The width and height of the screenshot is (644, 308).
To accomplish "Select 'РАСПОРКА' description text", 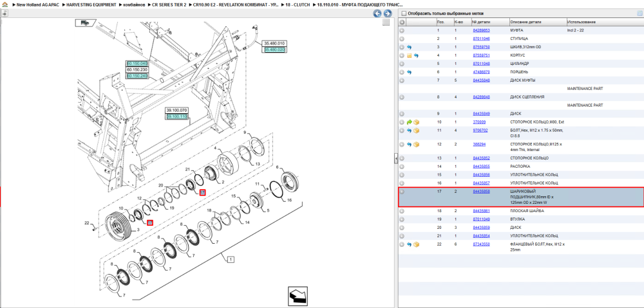I will tap(520, 167).
